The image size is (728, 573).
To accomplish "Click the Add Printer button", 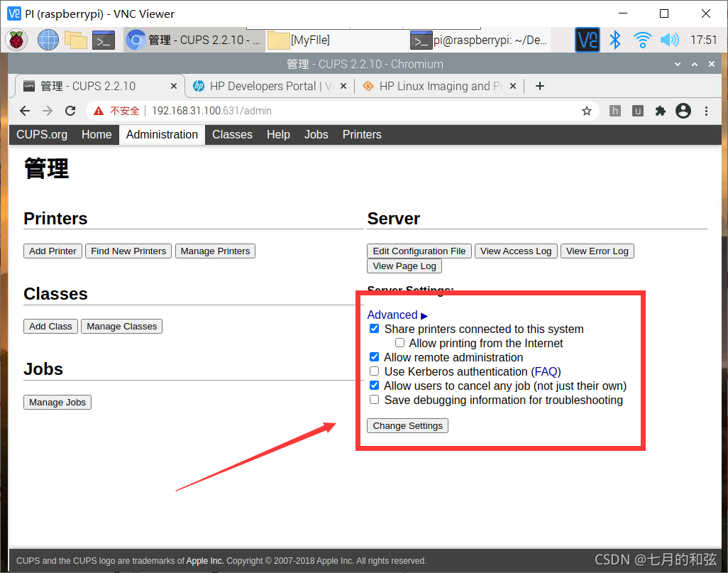I will [53, 251].
